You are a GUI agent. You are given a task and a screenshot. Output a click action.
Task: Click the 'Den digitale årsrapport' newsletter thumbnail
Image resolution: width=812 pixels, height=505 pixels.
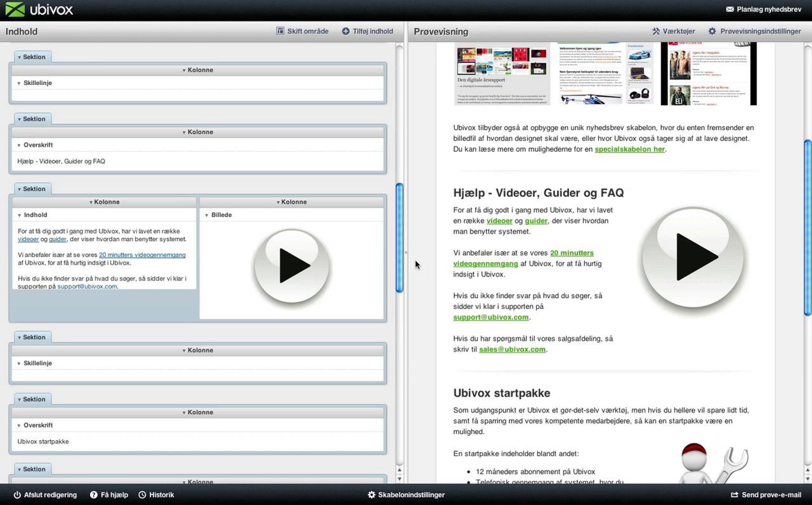502,74
